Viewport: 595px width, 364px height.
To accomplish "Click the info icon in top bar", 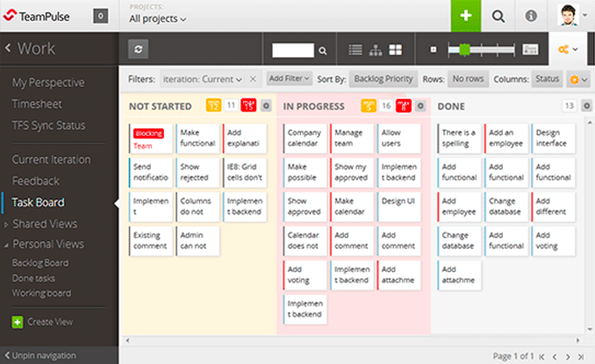I will (531, 16).
